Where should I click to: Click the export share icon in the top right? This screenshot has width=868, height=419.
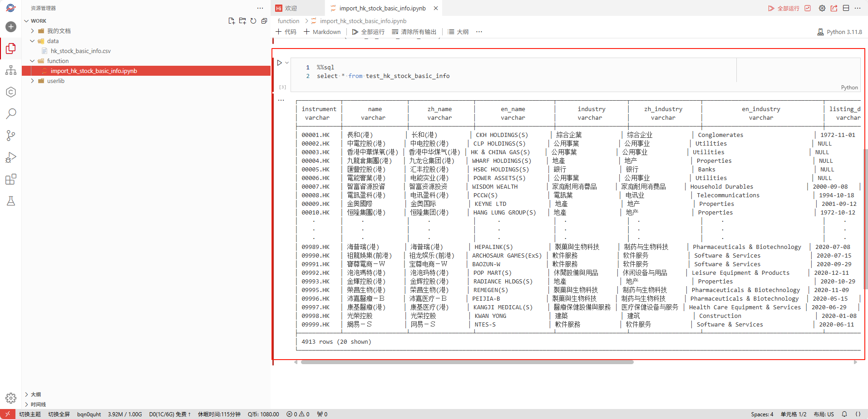[834, 8]
